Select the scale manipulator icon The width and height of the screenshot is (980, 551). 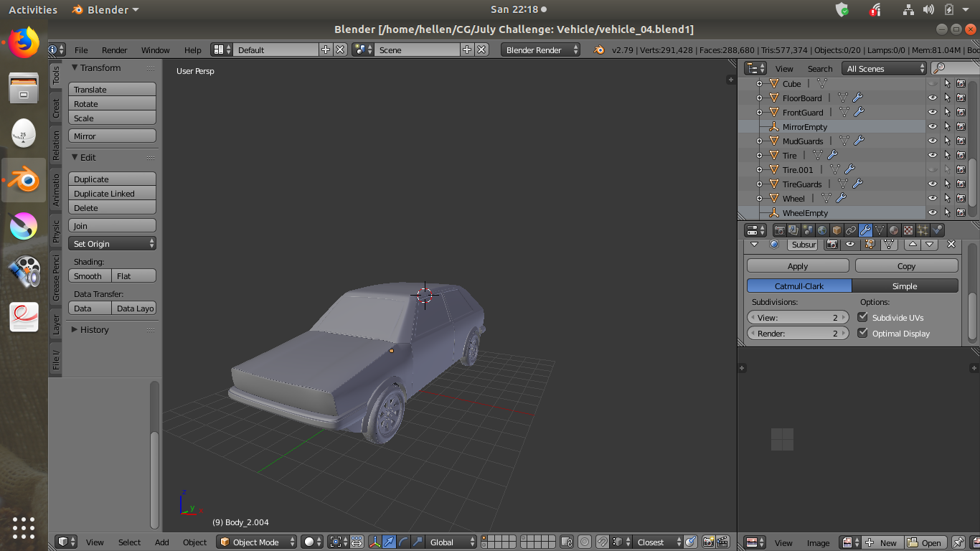pyautogui.click(x=418, y=542)
